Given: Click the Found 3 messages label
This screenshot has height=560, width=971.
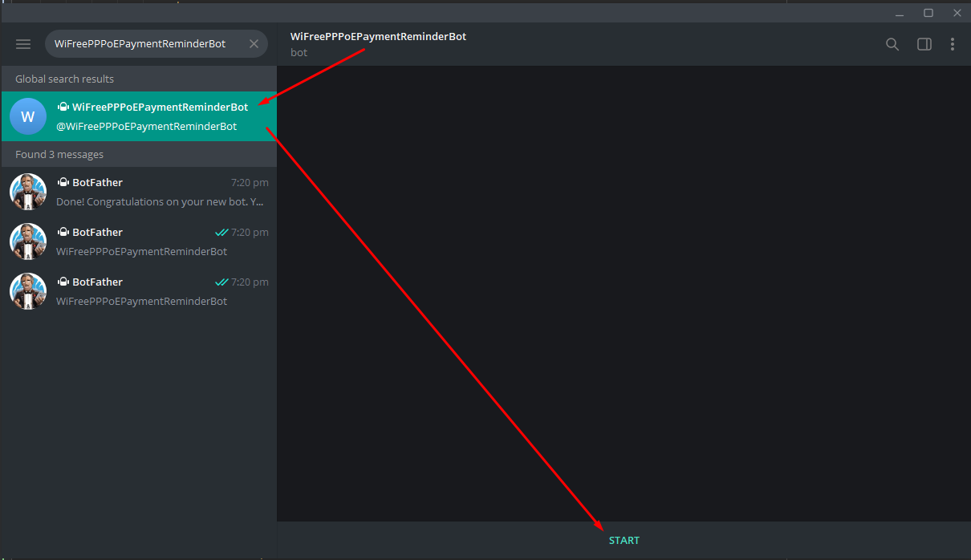Looking at the screenshot, I should [x=59, y=154].
